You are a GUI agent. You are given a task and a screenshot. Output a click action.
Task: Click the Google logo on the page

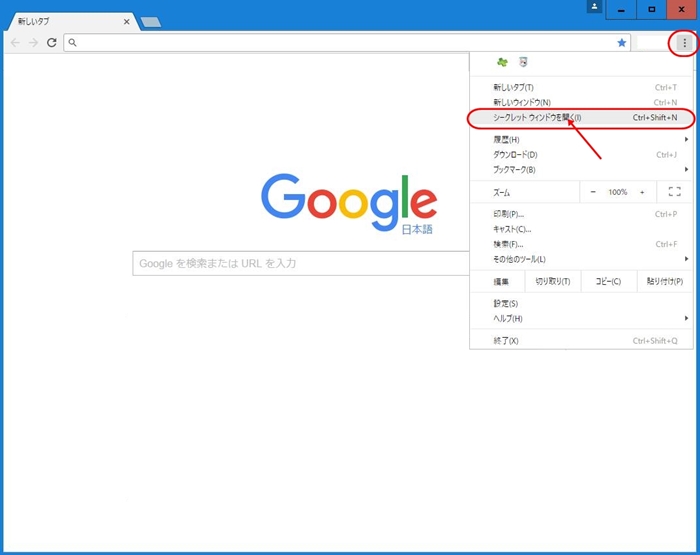tap(349, 202)
